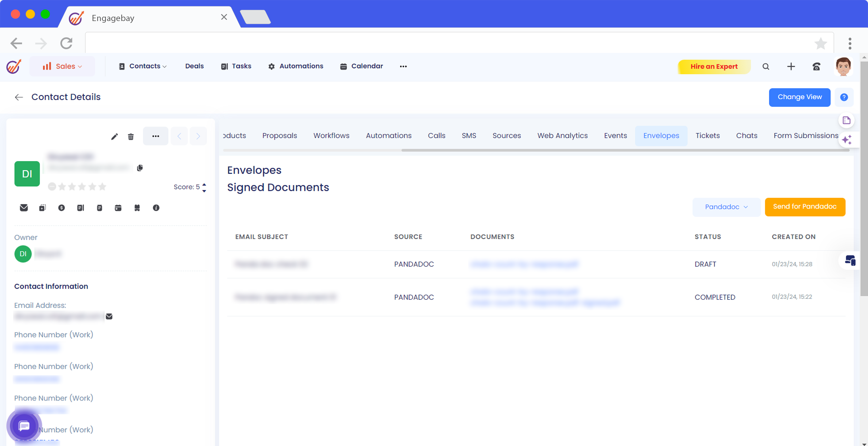868x446 pixels.
Task: Set the contact rating to third star
Action: coord(82,187)
